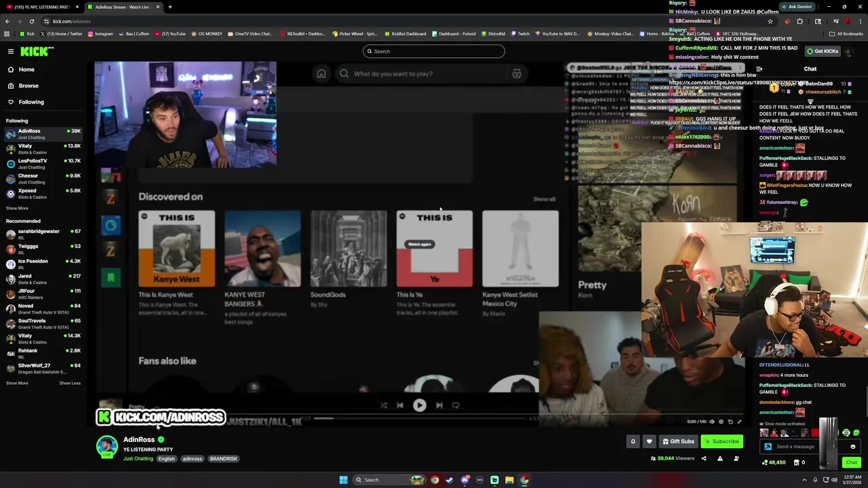Viewport: 868px width, 488px height.
Task: Focus the Kick search box
Action: 434,52
